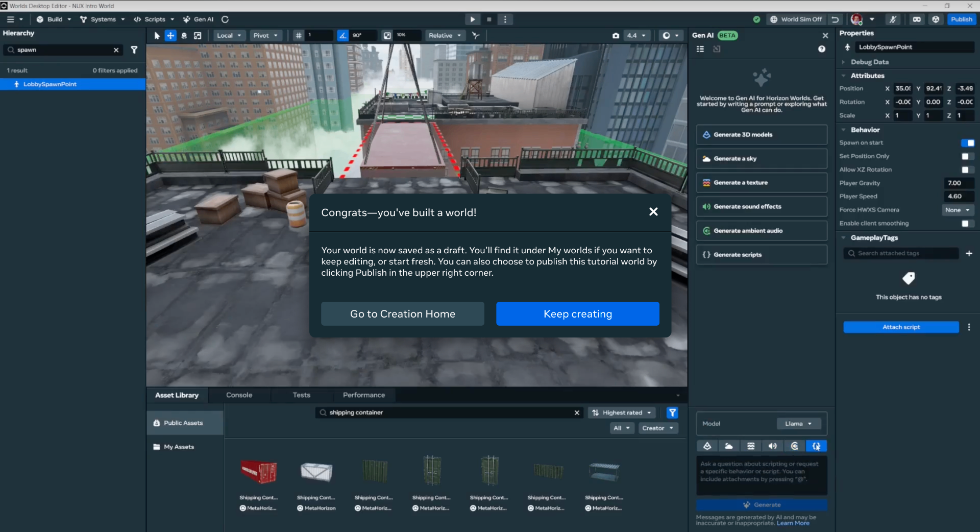Viewport: 980px width, 532px height.
Task: Activate the rotate tool beside the Move gizmo
Action: click(184, 36)
